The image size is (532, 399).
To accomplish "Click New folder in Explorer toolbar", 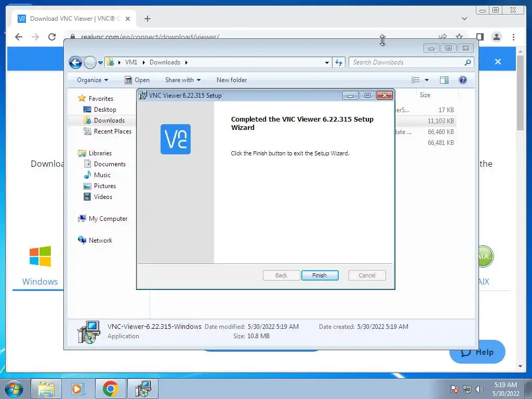I will (232, 80).
